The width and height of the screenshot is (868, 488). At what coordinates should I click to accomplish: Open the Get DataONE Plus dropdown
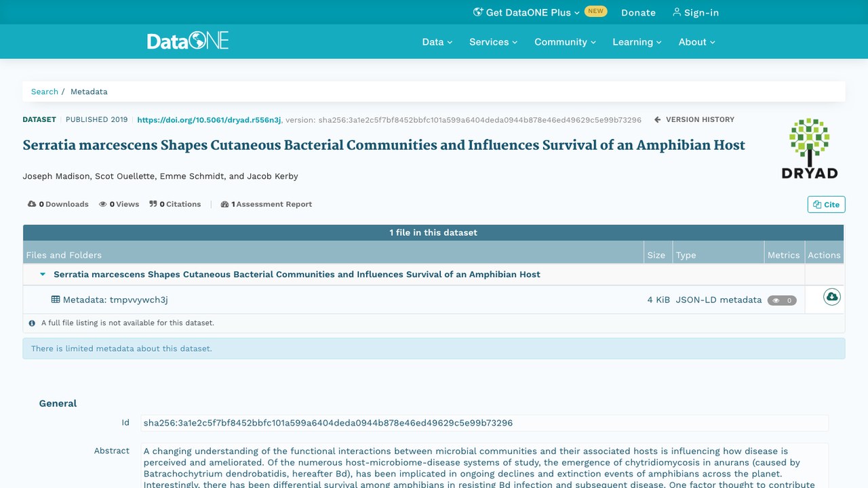pos(527,12)
